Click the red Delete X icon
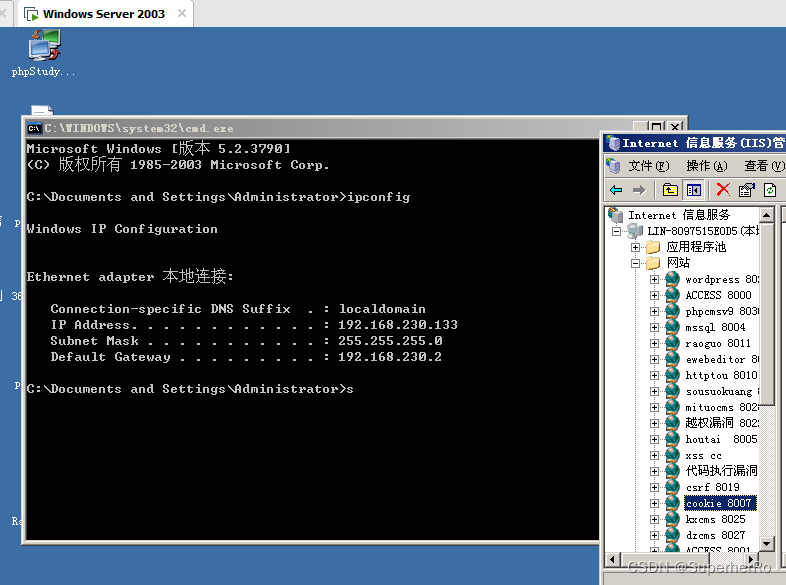Viewport: 786px width, 585px height. [x=723, y=189]
